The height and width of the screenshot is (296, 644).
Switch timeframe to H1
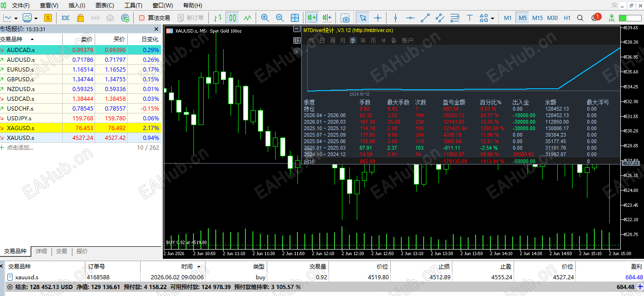(x=567, y=18)
